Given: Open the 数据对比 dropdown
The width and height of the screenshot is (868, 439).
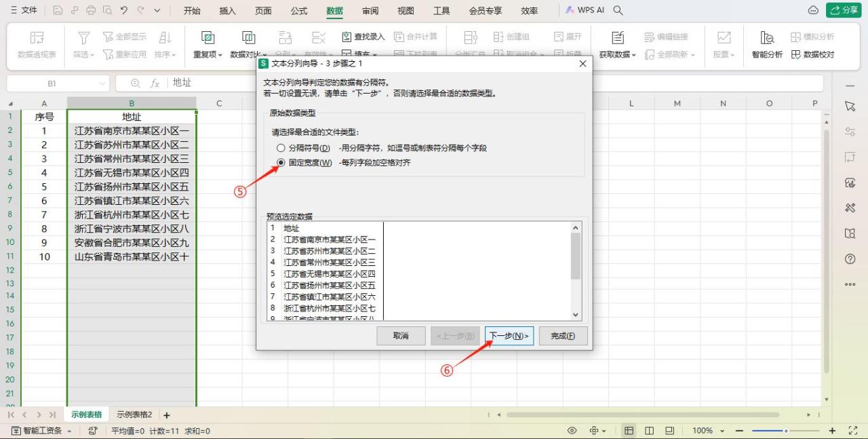Looking at the screenshot, I should coord(248,45).
